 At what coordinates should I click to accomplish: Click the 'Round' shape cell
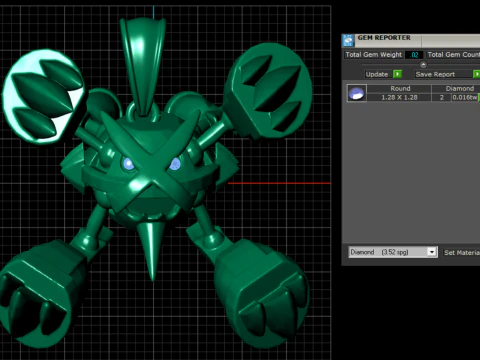[400, 89]
